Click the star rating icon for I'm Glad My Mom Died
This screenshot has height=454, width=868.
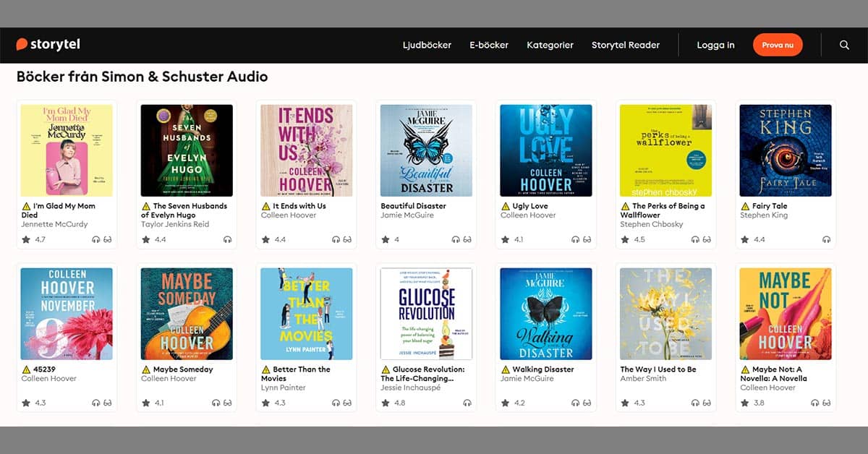25,239
